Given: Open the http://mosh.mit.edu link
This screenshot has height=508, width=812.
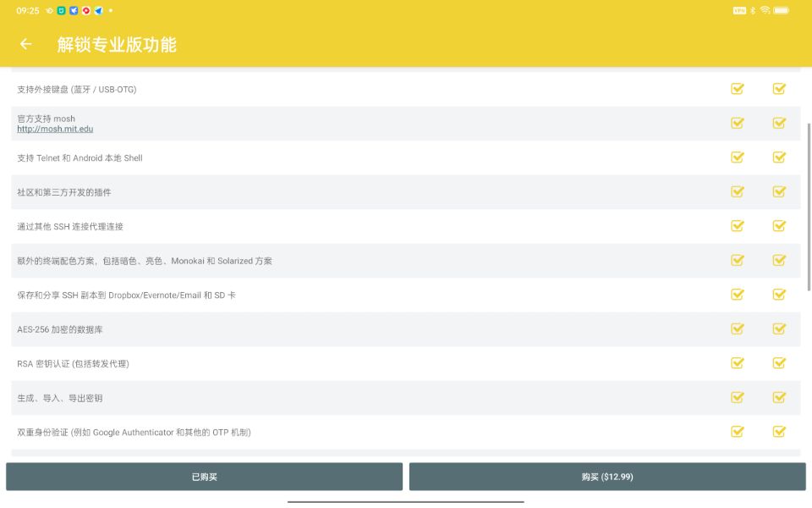Looking at the screenshot, I should point(55,130).
